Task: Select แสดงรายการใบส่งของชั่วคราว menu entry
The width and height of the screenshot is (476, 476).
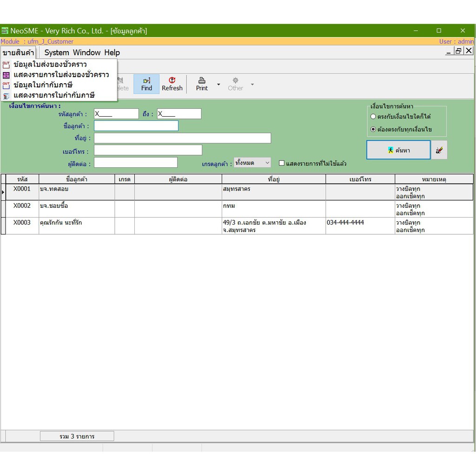Action: pos(59,75)
